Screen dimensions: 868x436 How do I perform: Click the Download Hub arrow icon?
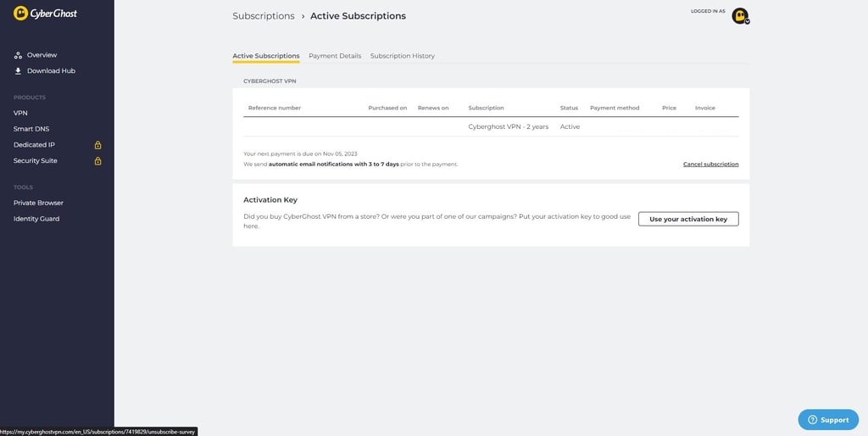(x=18, y=71)
